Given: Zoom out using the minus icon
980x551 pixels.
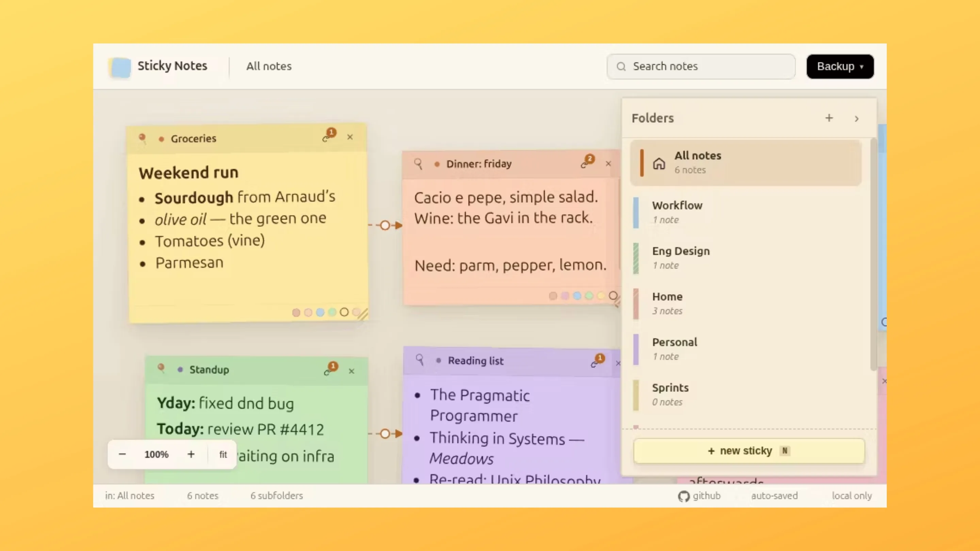Looking at the screenshot, I should coord(122,454).
